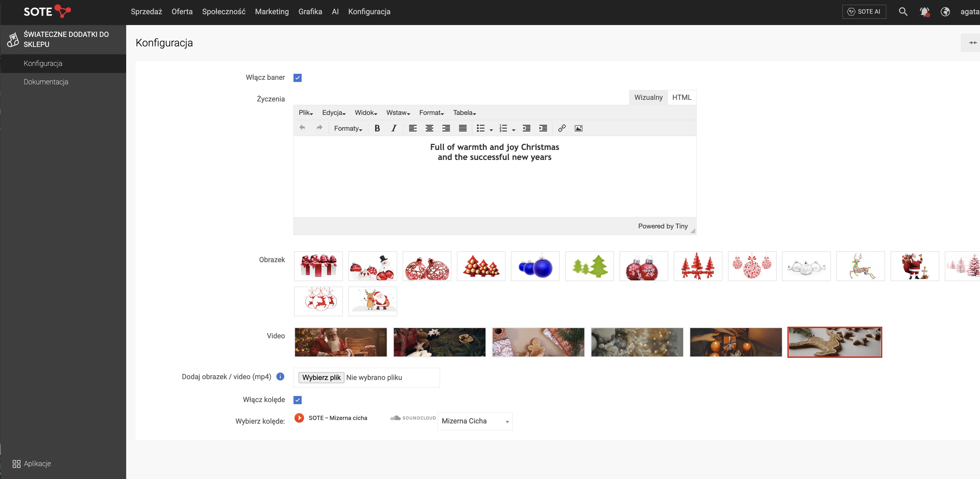Click the Wybierz plik button
This screenshot has height=479, width=980.
[x=321, y=377]
